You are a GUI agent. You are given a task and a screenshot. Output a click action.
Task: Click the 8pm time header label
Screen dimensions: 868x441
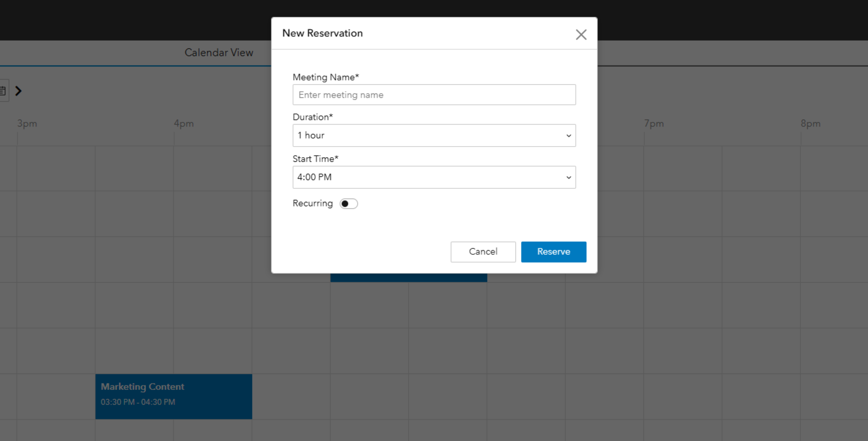point(810,124)
